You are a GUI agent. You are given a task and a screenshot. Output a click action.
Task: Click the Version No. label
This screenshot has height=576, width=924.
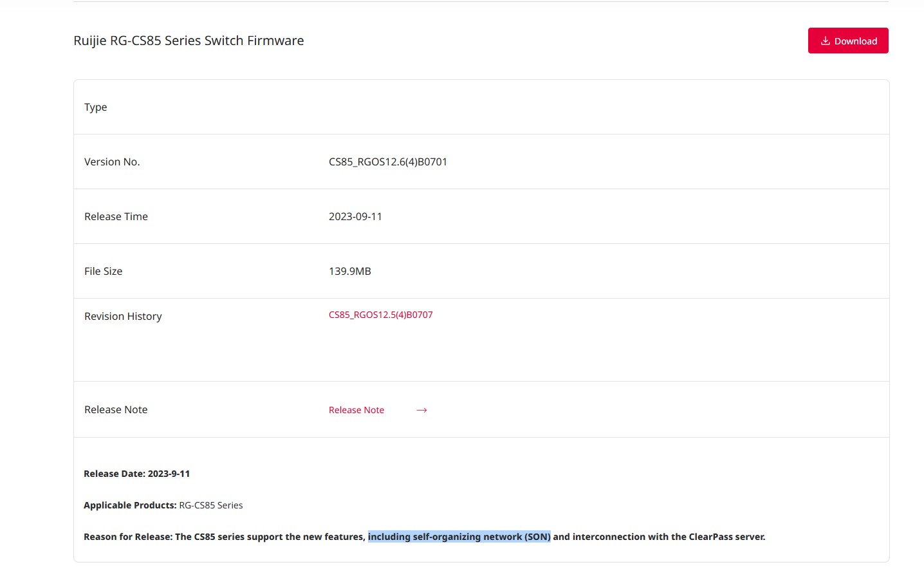point(112,162)
